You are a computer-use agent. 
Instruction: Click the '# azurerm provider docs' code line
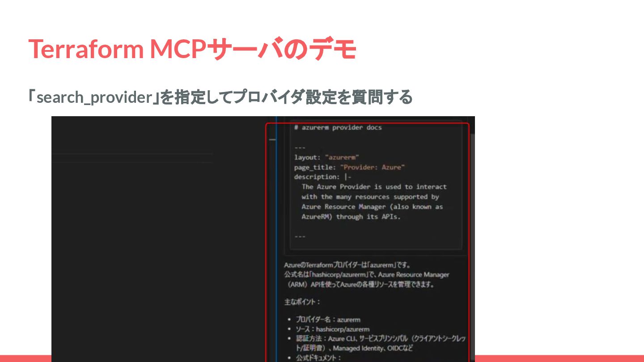click(x=338, y=127)
